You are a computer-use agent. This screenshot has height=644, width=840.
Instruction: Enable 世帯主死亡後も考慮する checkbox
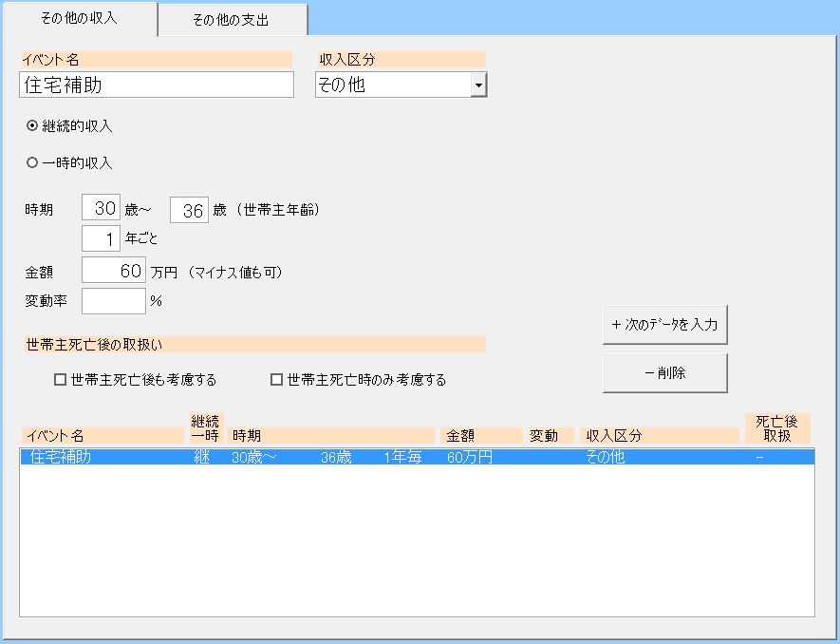tap(61, 380)
